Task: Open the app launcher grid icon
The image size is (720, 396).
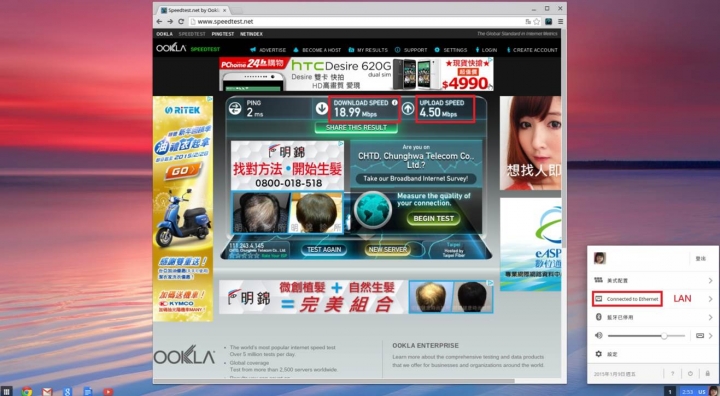Action: (x=6, y=391)
